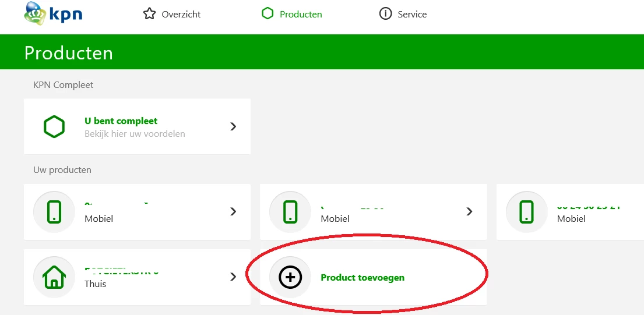Click the 'Uw producten' section heading

[x=62, y=170]
